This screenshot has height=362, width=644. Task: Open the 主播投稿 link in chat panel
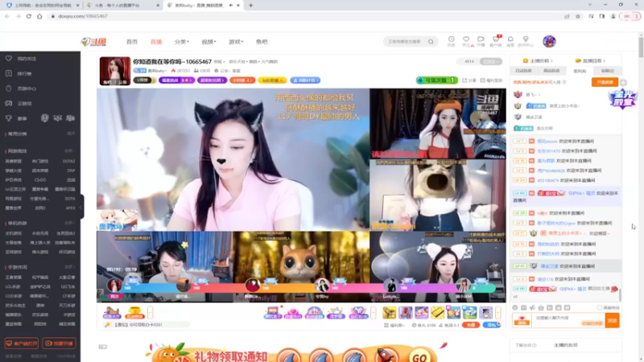click(538, 61)
